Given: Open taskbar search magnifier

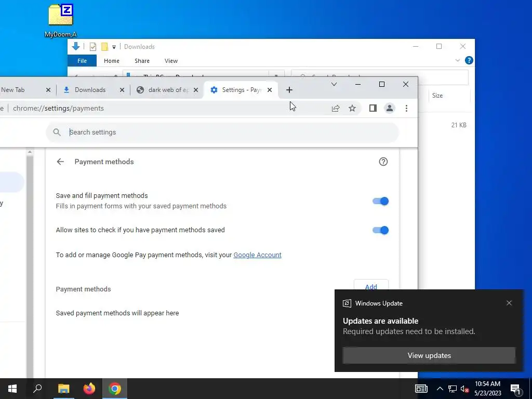Looking at the screenshot, I should [37, 389].
